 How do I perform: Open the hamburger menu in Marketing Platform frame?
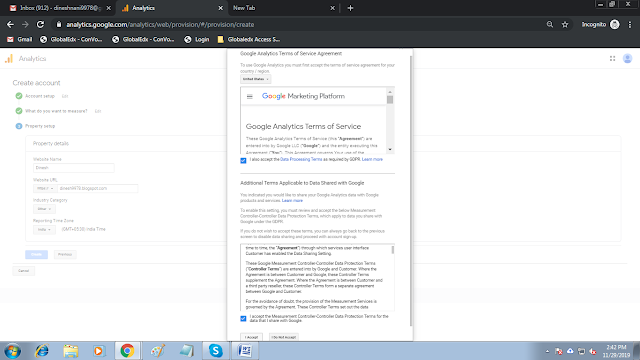tap(249, 96)
